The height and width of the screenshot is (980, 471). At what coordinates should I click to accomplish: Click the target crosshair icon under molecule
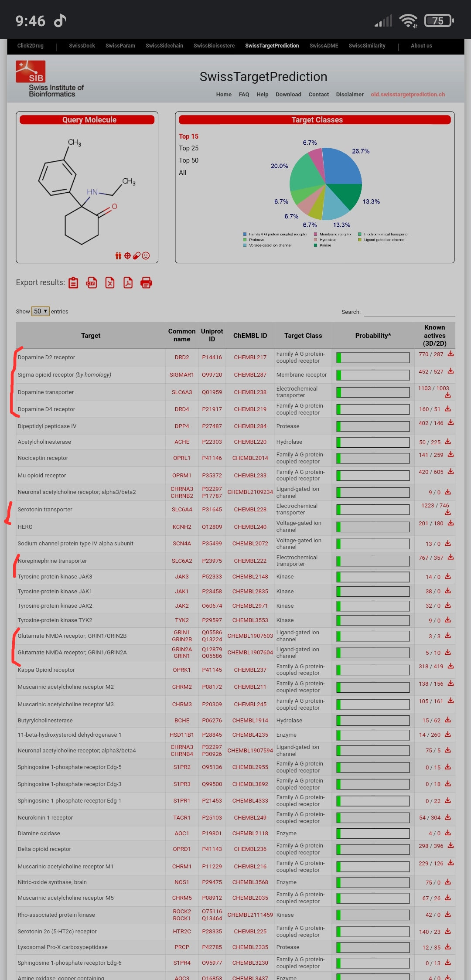pos(127,256)
